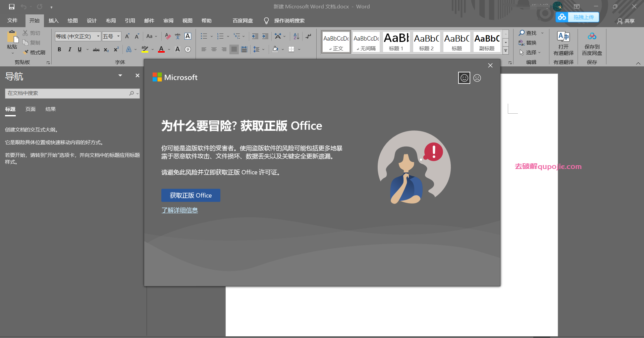This screenshot has height=338, width=644.
Task: Click the Numbering list icon
Action: click(220, 36)
